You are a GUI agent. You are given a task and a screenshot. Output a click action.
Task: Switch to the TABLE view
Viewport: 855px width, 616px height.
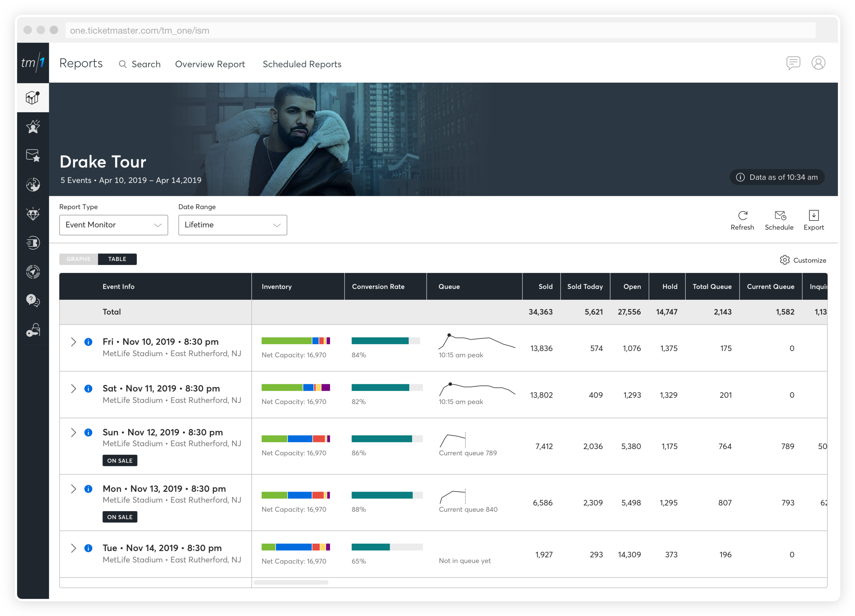click(117, 259)
